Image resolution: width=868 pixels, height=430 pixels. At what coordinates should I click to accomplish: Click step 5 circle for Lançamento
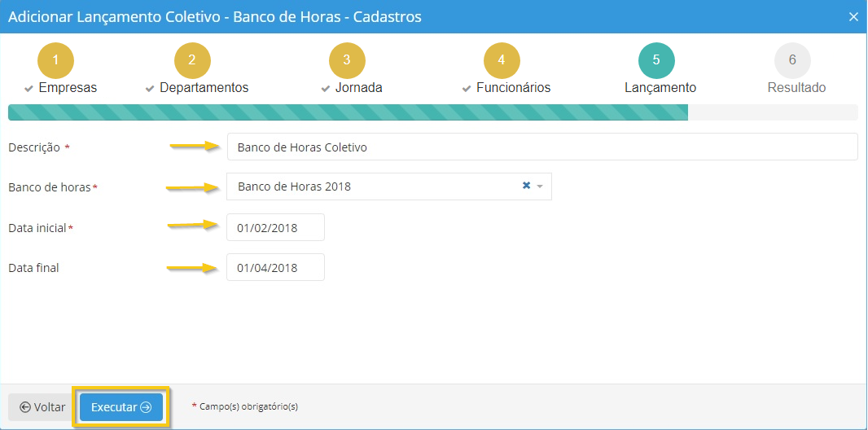click(656, 60)
